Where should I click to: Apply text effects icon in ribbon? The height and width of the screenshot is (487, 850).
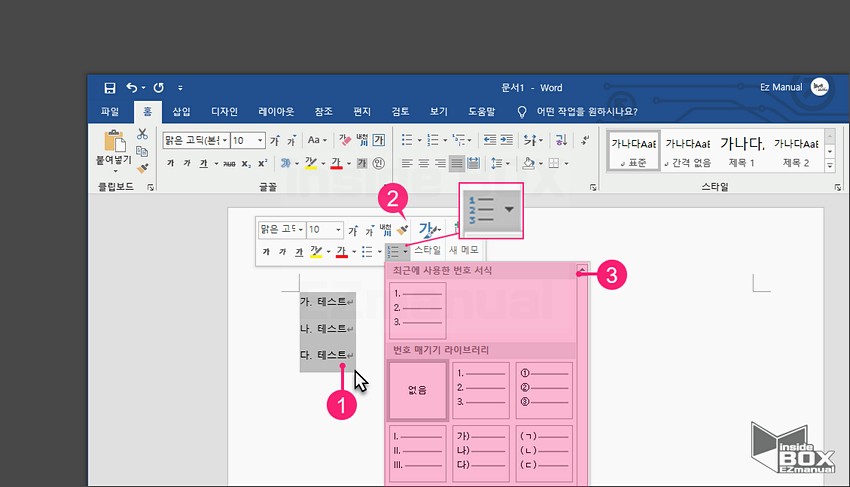click(x=285, y=163)
